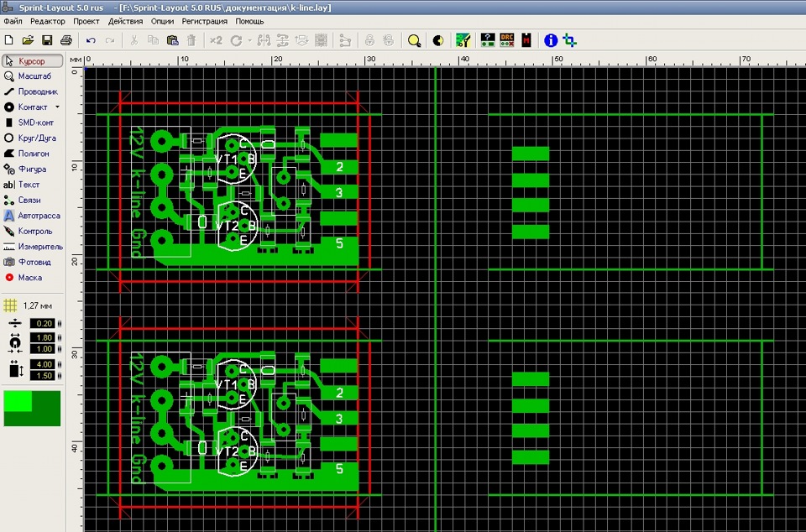Delete selection with the trash bin icon
The width and height of the screenshot is (806, 532).
click(191, 40)
